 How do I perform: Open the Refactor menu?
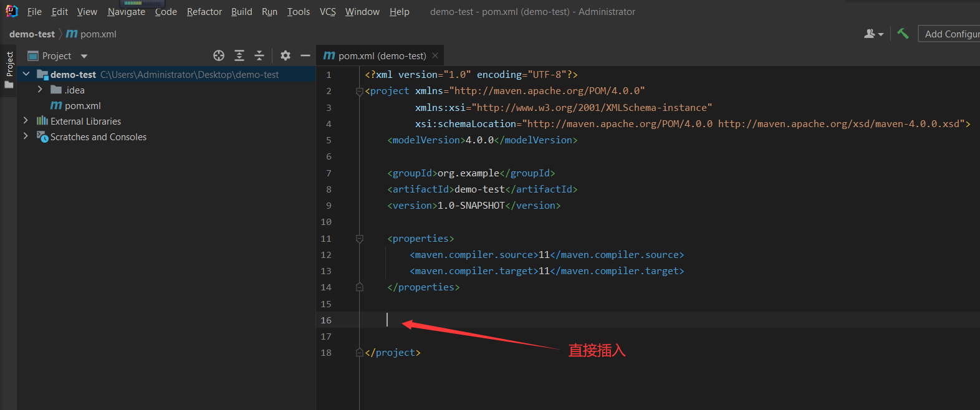(x=204, y=12)
